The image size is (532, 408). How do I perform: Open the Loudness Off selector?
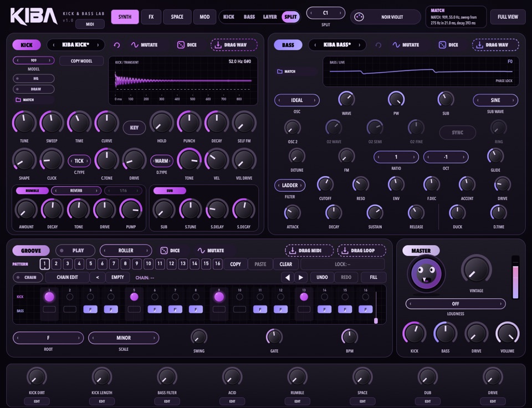(456, 304)
